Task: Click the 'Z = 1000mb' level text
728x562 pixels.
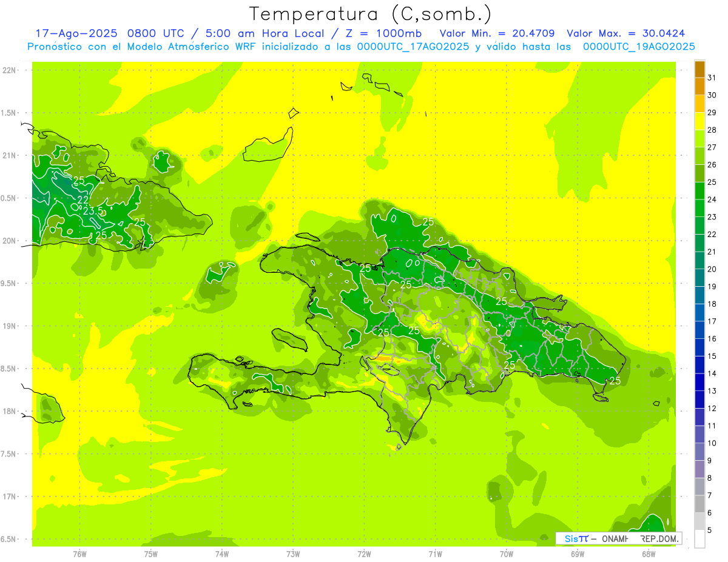Action: pyautogui.click(x=382, y=33)
